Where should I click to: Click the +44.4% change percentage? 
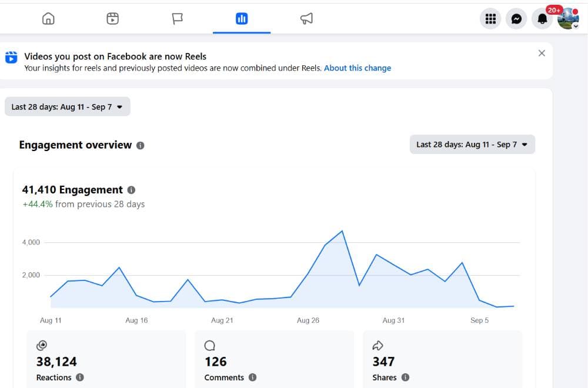pyautogui.click(x=38, y=204)
